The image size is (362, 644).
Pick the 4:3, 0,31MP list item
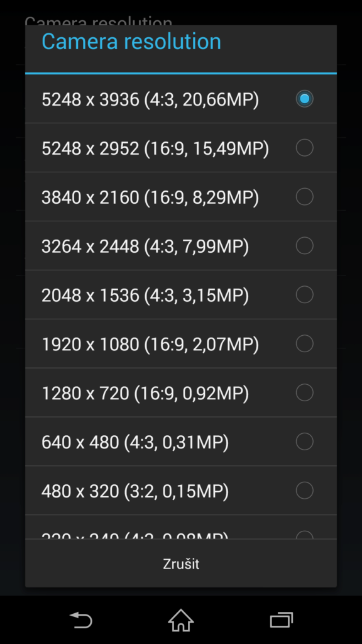tap(181, 441)
